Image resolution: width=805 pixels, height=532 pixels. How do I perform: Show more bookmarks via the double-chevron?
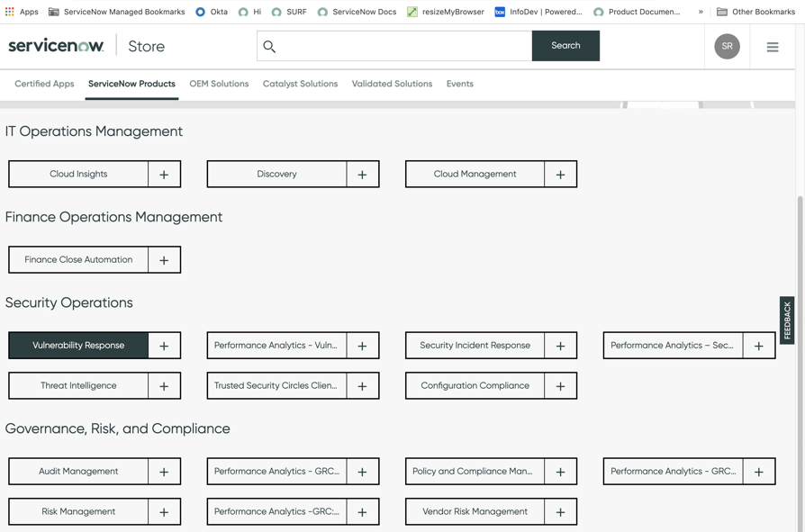[x=701, y=12]
